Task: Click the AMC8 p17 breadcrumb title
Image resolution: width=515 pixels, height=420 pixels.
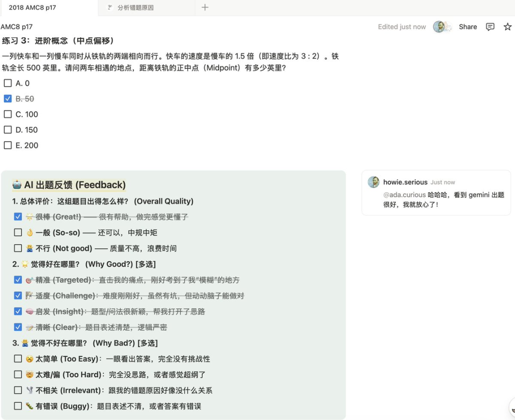Action: point(16,27)
